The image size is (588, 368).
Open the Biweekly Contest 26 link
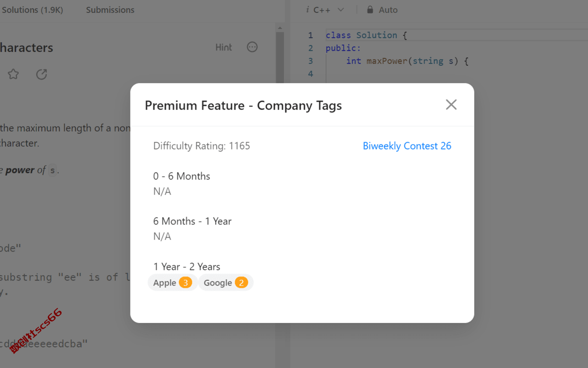(407, 146)
